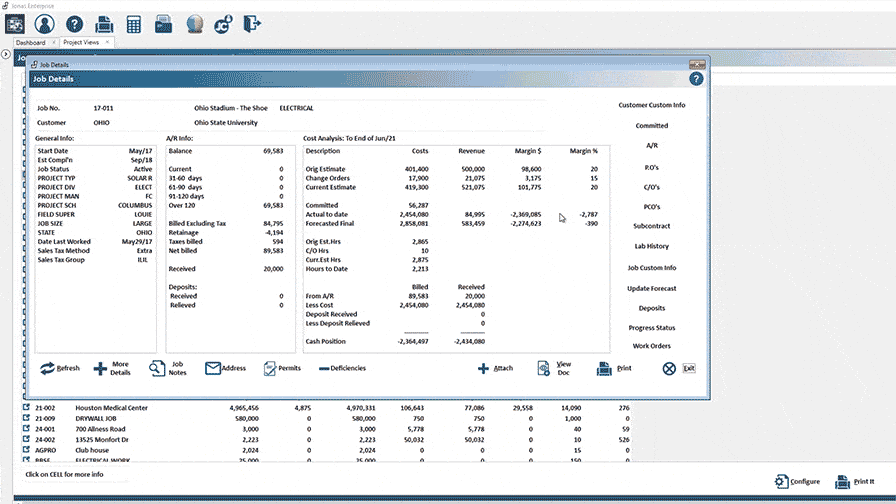Screen dimensions: 896x504
Task: Click the globe icon in toolbar
Action: (x=195, y=24)
